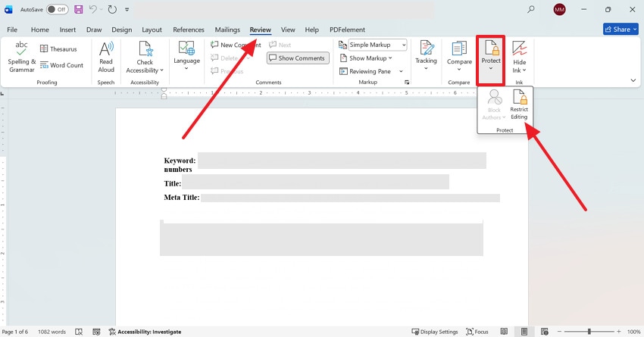The width and height of the screenshot is (644, 337).
Task: Click the tab selector at ruler corner
Action: coord(2,94)
